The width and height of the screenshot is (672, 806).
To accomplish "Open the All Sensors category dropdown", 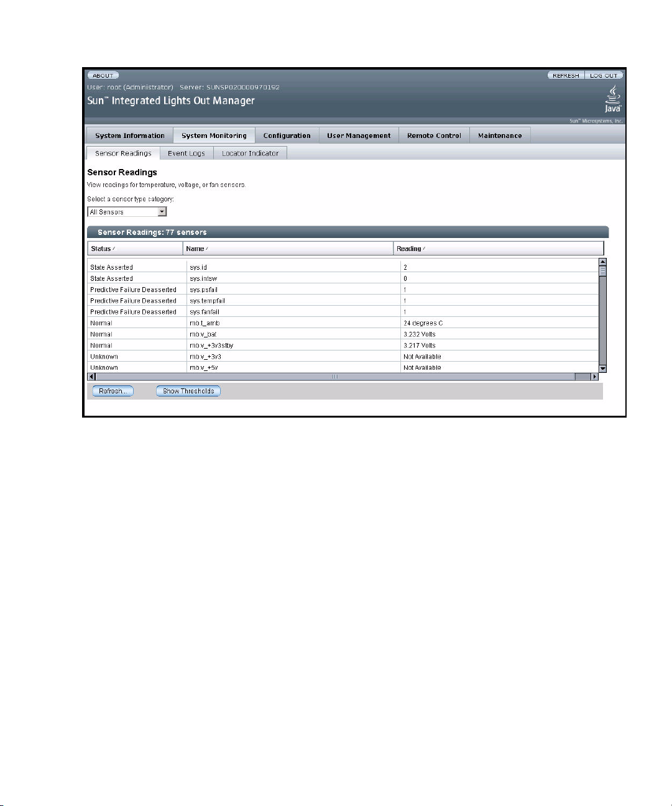I will point(127,212).
